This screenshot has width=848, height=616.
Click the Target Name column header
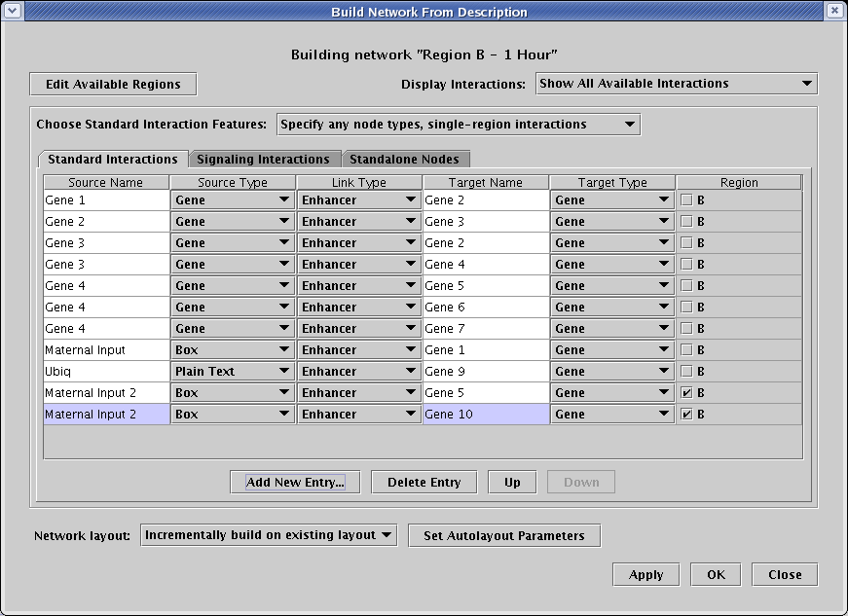[486, 183]
